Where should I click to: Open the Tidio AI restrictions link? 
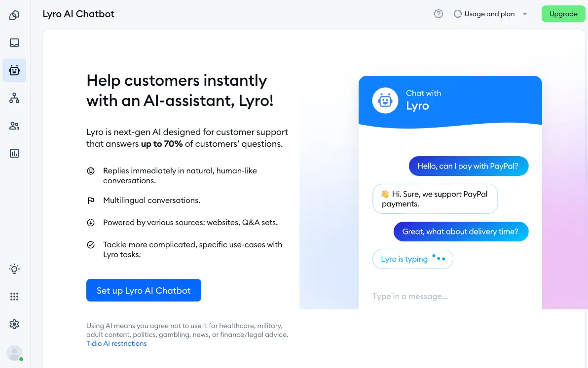116,343
